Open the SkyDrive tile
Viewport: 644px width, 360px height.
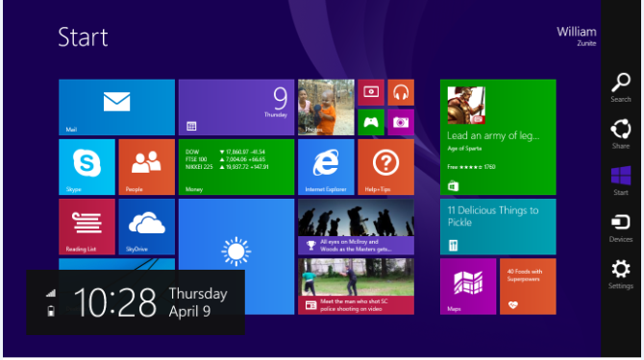pyautogui.click(x=147, y=227)
